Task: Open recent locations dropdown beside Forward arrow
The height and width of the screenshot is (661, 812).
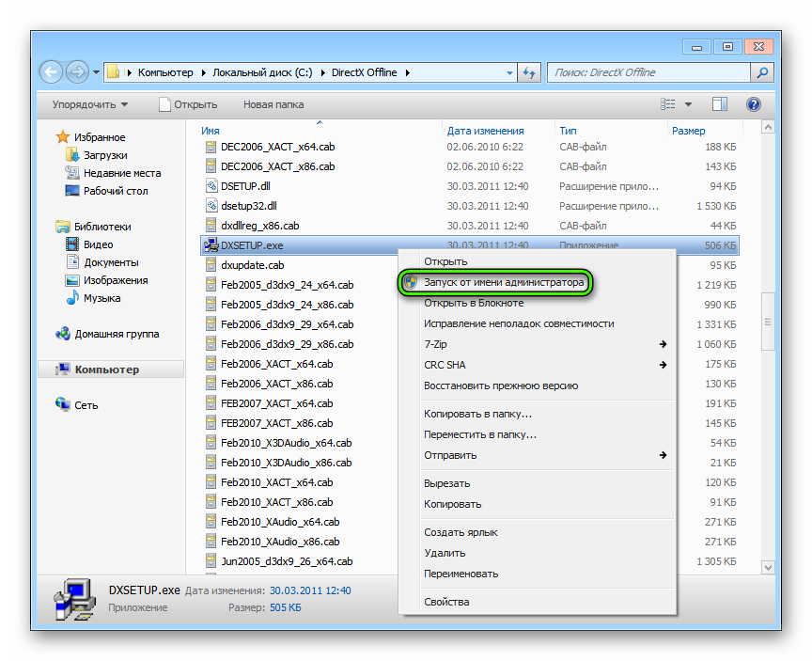Action: [x=96, y=72]
